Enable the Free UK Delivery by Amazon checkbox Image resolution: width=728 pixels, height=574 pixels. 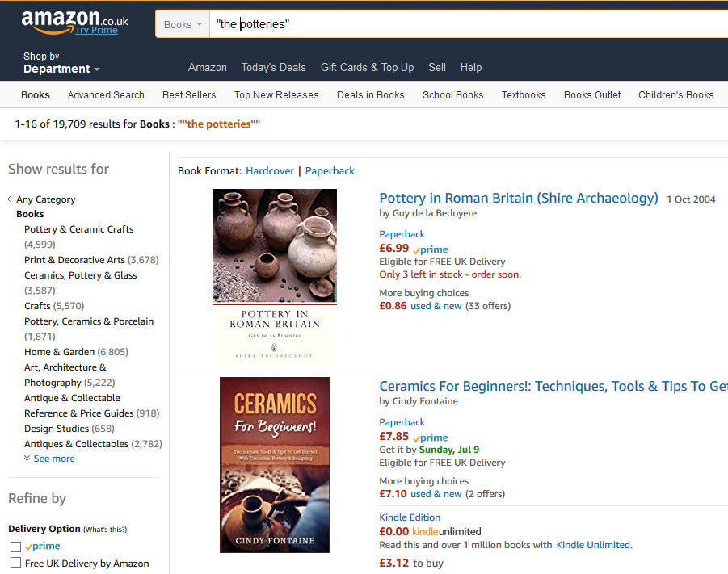[x=15, y=564]
